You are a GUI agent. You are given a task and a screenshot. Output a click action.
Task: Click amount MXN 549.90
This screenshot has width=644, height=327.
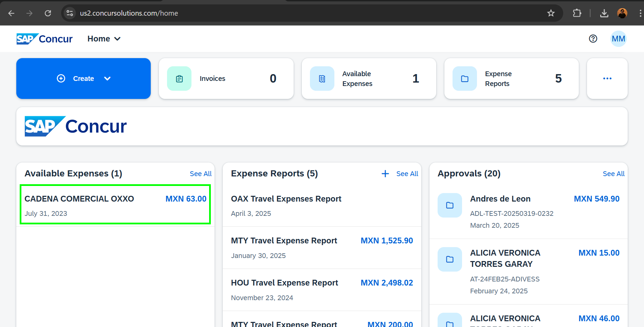[x=596, y=199]
